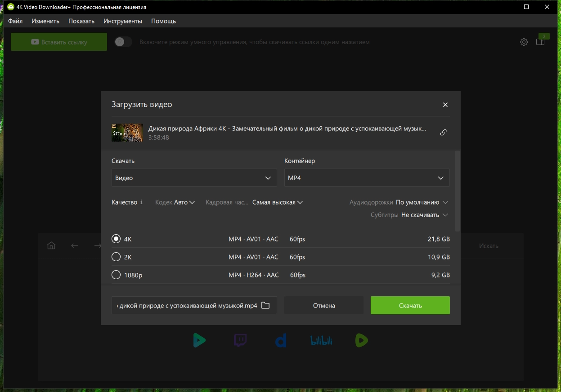The height and width of the screenshot is (392, 561).
Task: Open the frame rate Самая высокая dropdown
Action: tap(278, 202)
